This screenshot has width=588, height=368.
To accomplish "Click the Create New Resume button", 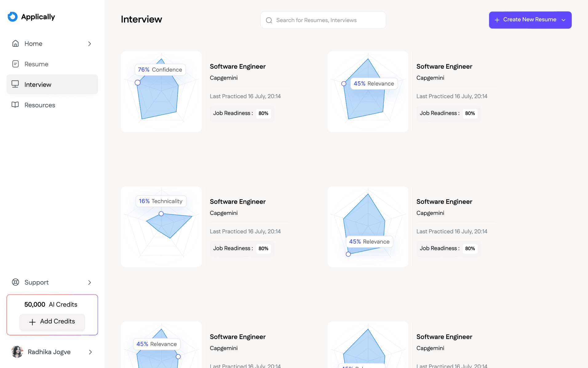I will coord(530,20).
